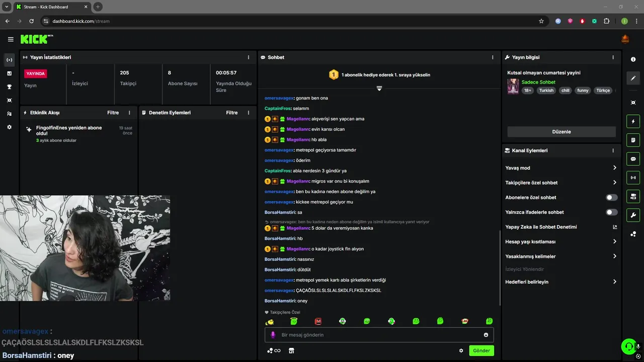Viewport: 644px width, 362px height.
Task: Toggle Abonelere özel sohbet switch
Action: coord(612,198)
